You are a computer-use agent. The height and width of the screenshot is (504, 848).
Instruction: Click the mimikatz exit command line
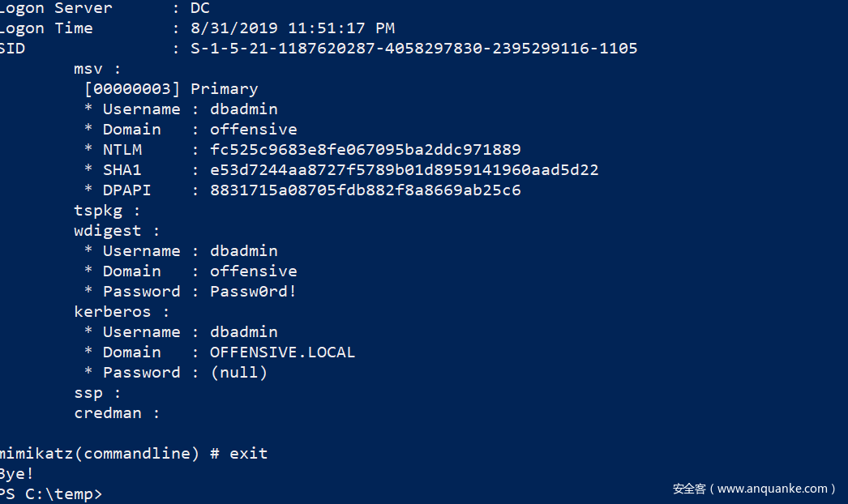[134, 454]
